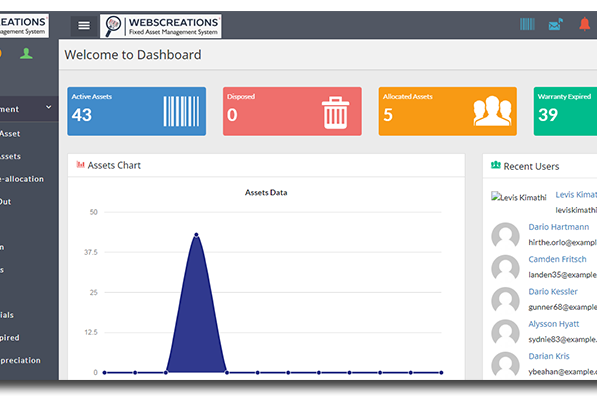
Task: Click the 50 axis label
Action: coord(94,212)
